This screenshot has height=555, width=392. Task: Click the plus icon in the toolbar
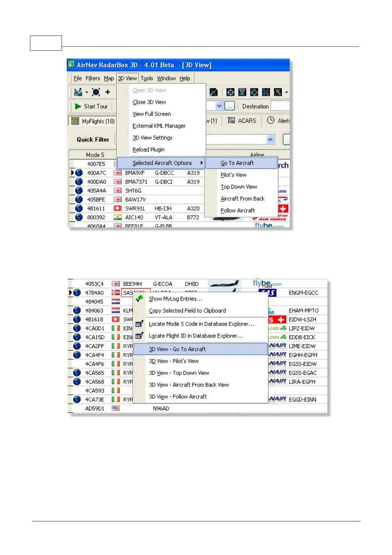(x=108, y=92)
